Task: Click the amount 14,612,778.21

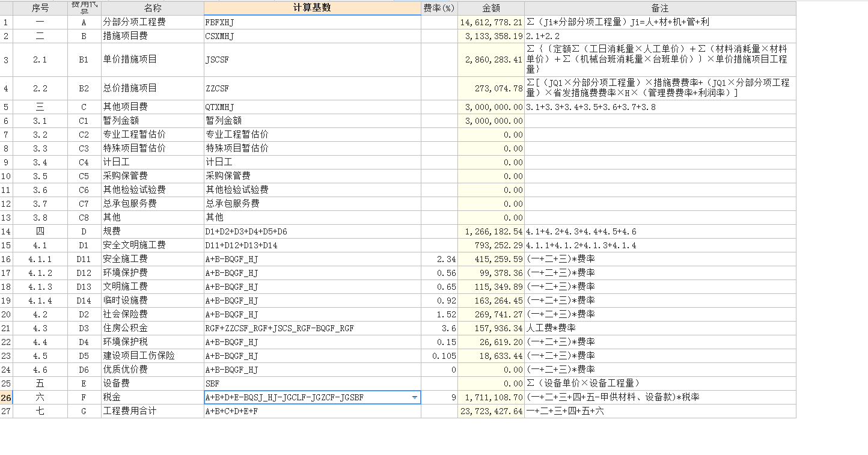Action: (x=491, y=22)
